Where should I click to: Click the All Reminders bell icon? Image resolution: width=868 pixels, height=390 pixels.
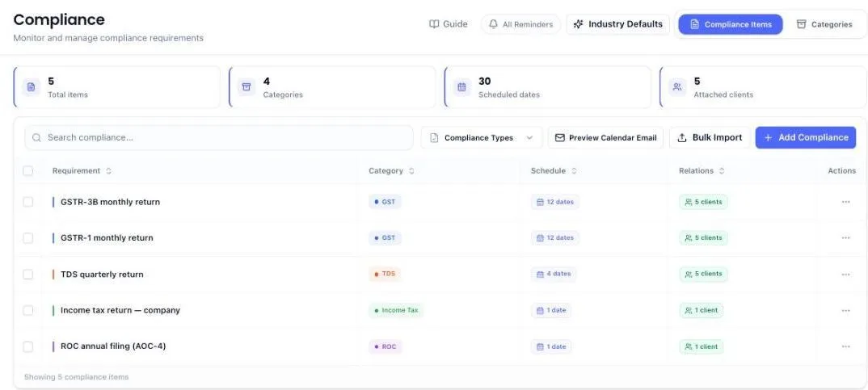(493, 24)
